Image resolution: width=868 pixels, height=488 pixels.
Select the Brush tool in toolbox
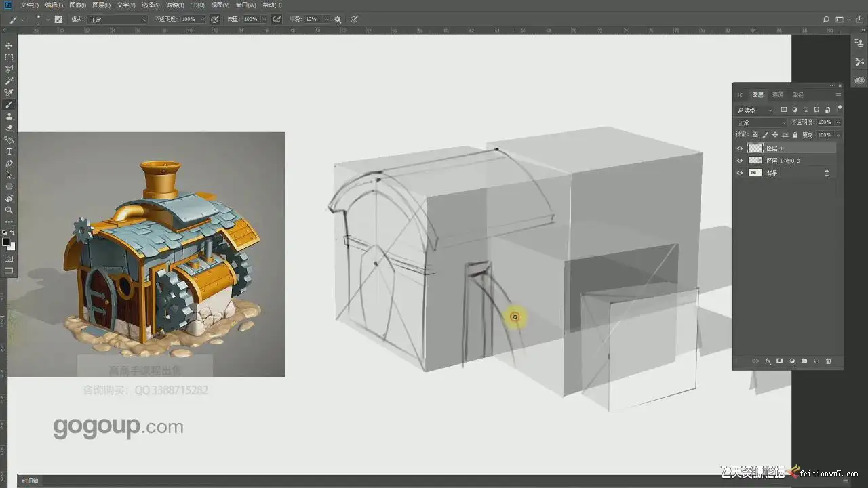coord(9,104)
